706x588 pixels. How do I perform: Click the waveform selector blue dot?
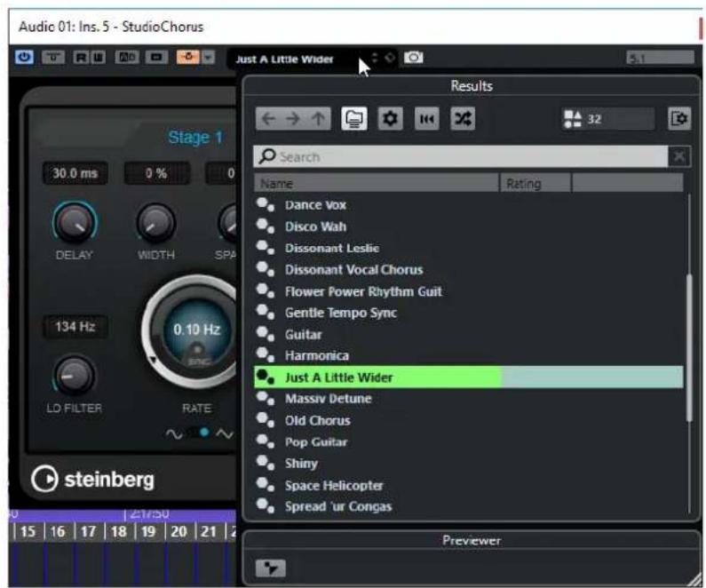point(204,433)
